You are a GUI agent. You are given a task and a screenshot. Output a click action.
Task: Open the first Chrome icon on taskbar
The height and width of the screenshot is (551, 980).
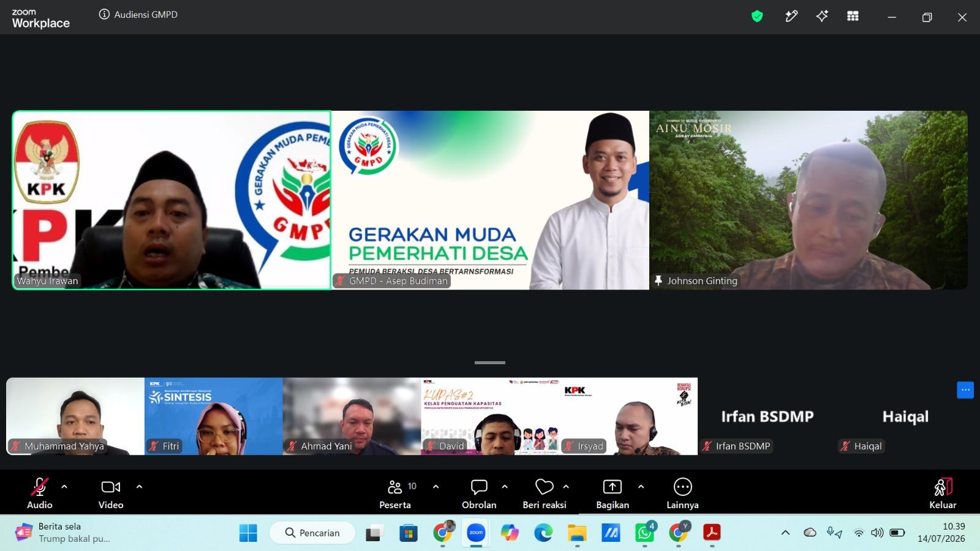click(x=443, y=533)
